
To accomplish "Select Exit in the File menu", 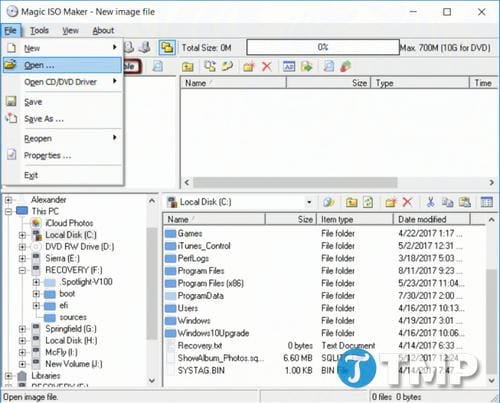I will click(x=62, y=175).
